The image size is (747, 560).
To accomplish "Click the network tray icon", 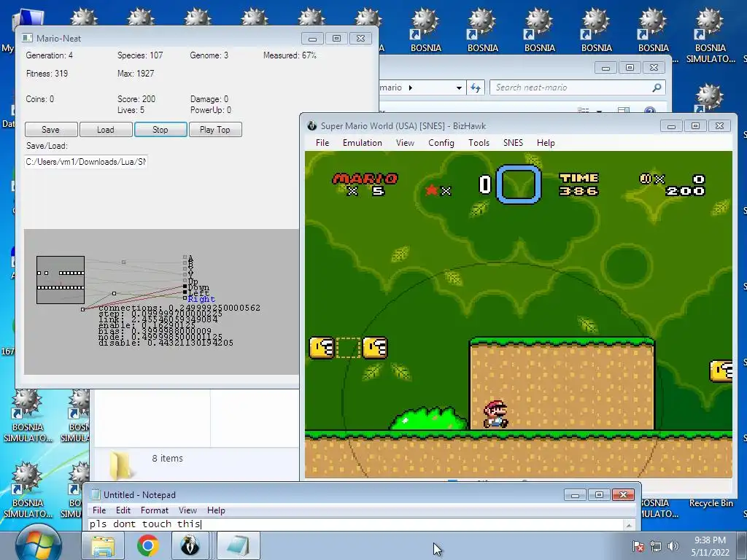I will click(656, 546).
